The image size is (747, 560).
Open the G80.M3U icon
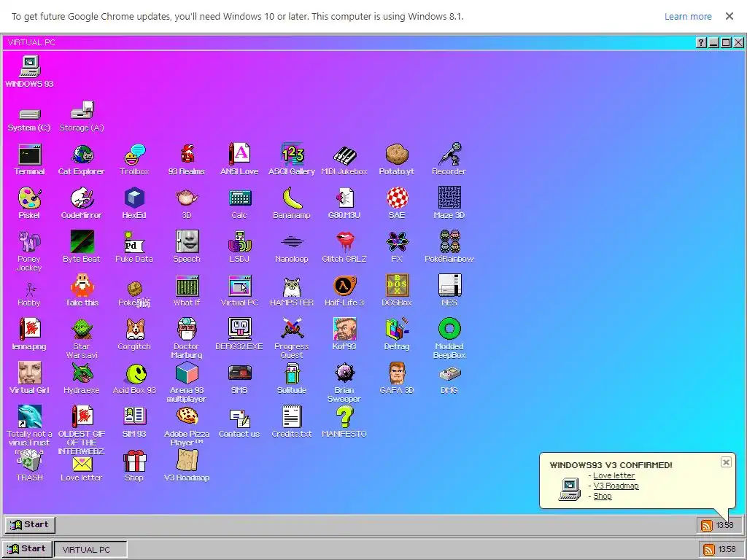(x=344, y=203)
